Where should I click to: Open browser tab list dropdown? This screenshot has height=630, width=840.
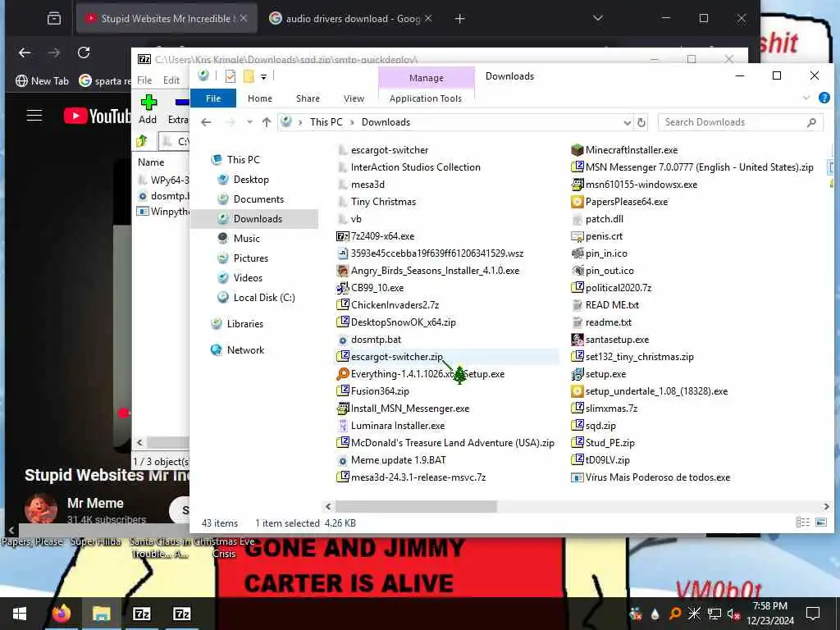coord(598,19)
